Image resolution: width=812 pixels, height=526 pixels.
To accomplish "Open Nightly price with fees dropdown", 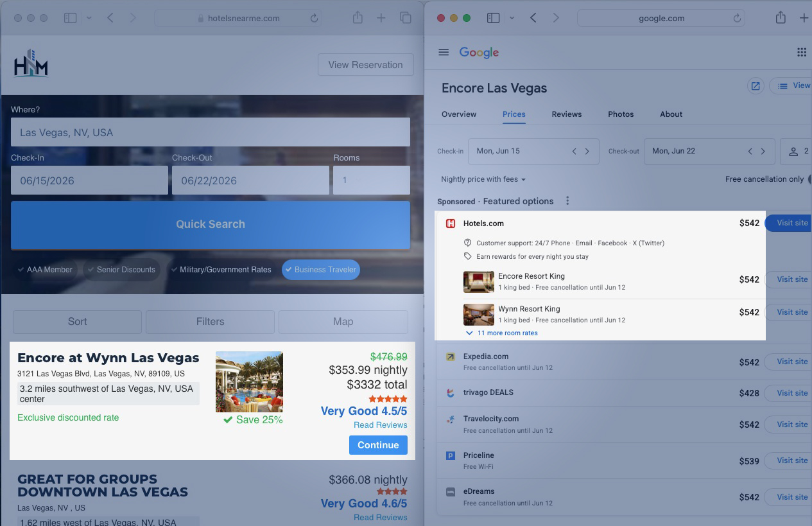I will pyautogui.click(x=483, y=179).
